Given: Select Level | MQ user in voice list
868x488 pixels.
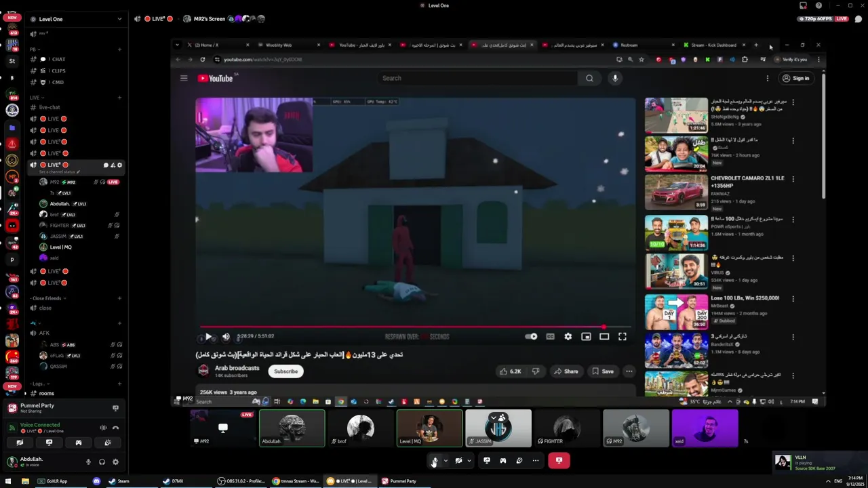Looking at the screenshot, I should coord(79,247).
